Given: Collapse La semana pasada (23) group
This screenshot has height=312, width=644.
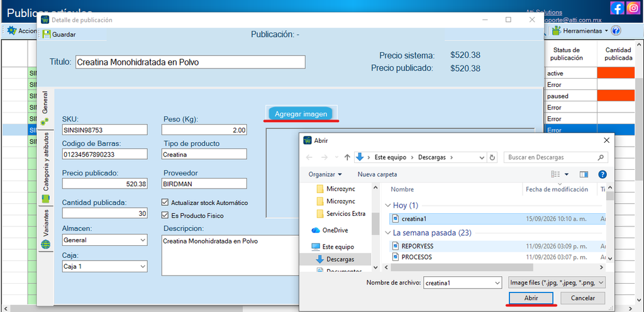Looking at the screenshot, I should point(387,233).
